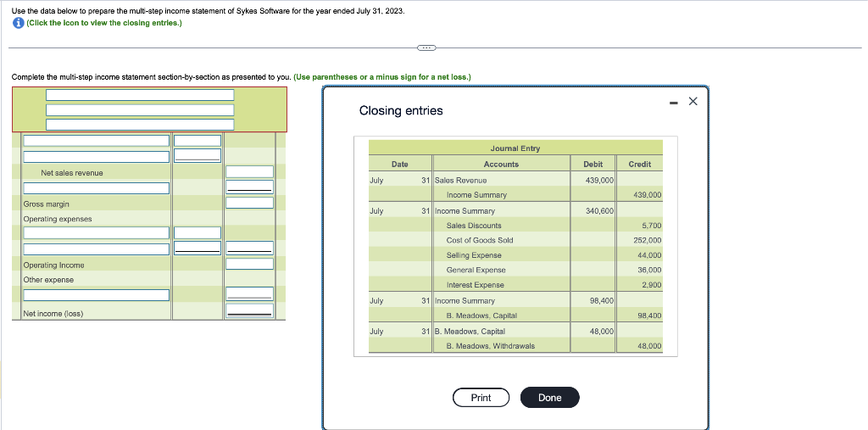Click the Print button

coord(481,397)
